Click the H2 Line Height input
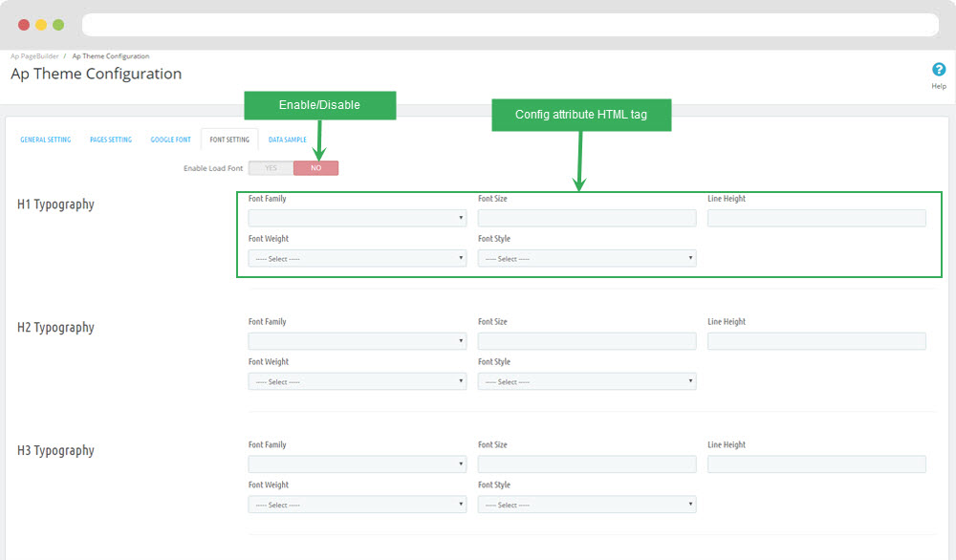Image resolution: width=956 pixels, height=560 pixels. tap(816, 341)
